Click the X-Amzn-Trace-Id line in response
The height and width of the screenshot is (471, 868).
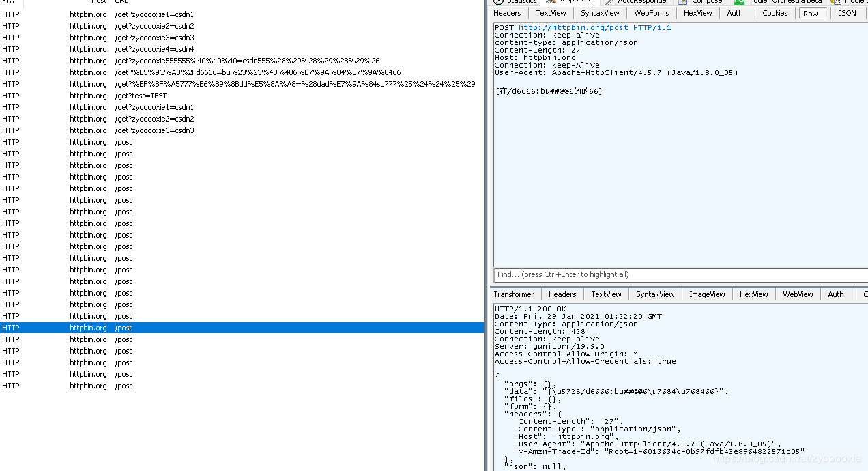[x=659, y=452]
